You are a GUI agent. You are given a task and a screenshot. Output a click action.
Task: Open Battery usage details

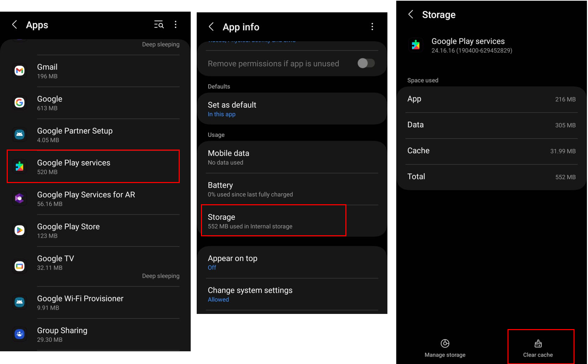(292, 189)
